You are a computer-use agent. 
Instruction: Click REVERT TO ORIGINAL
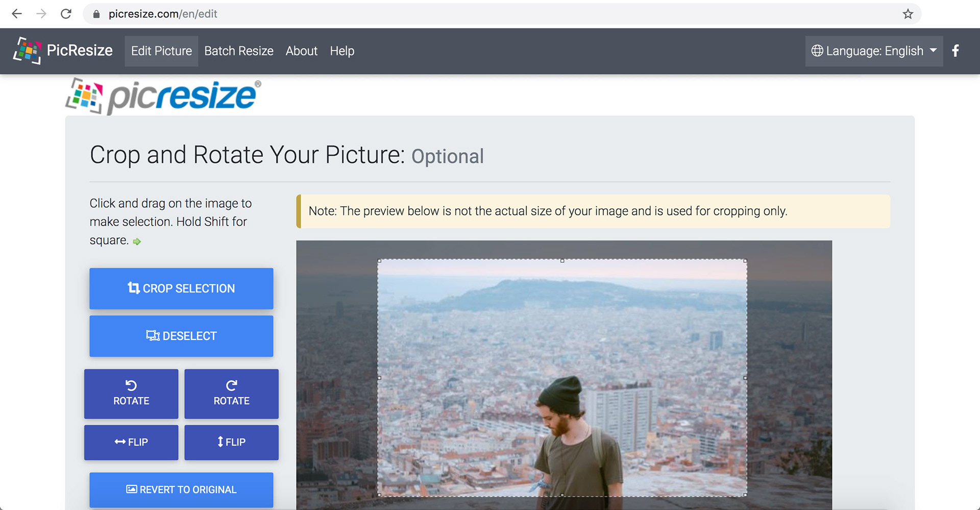tap(181, 490)
